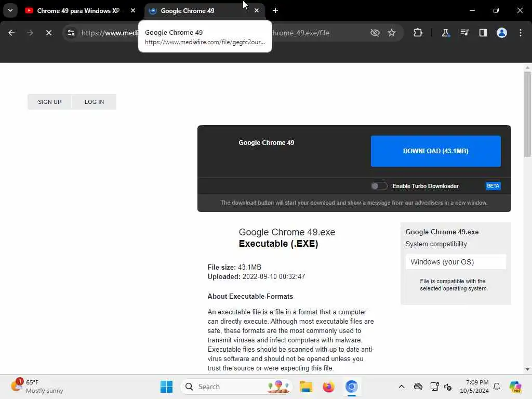Click the Chromium icon on taskbar
532x399 pixels.
coord(352,387)
